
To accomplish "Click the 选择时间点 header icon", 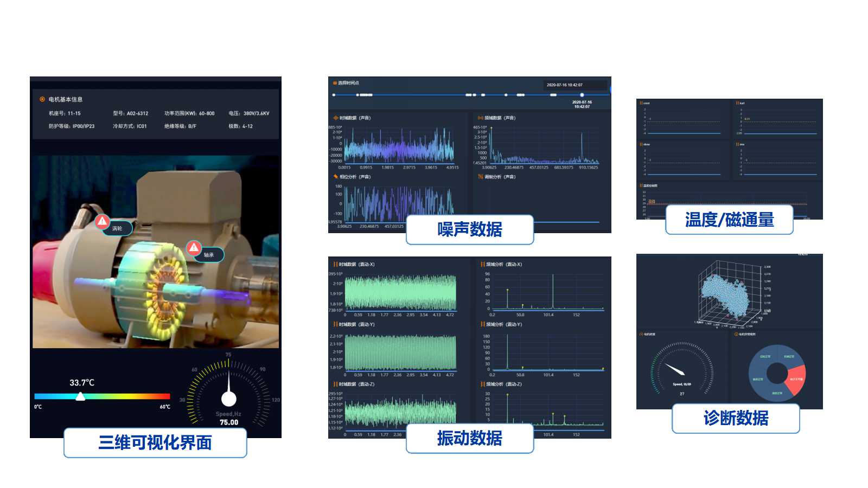I will (335, 83).
